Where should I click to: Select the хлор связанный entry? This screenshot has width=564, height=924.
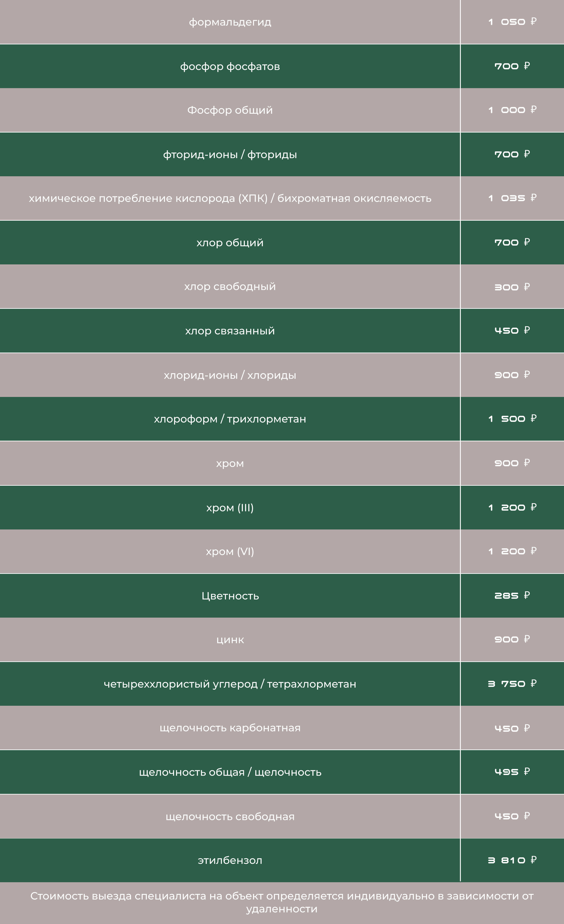230,331
